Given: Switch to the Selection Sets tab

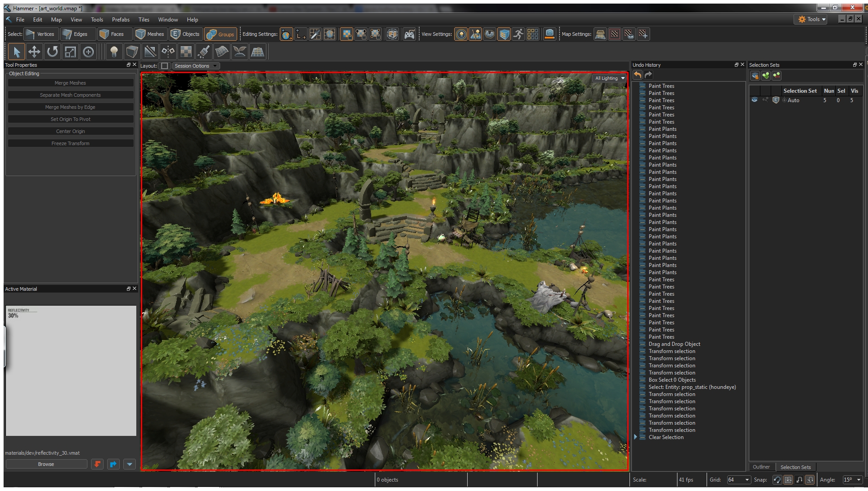Looking at the screenshot, I should click(x=795, y=467).
